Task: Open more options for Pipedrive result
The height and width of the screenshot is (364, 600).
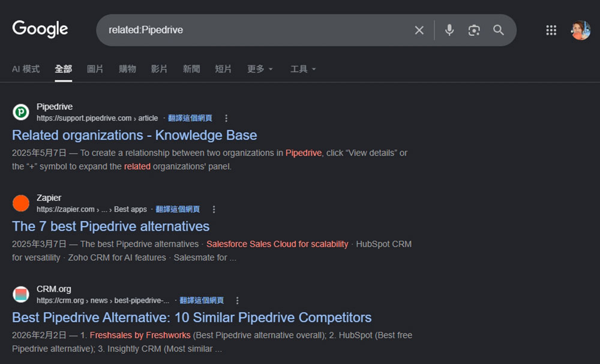Action: click(x=226, y=118)
